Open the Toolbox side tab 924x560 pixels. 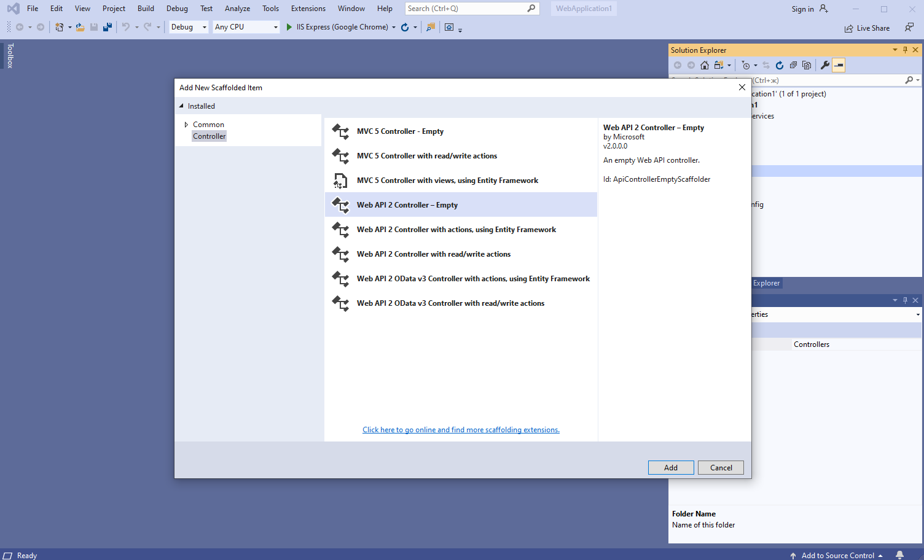click(x=10, y=56)
